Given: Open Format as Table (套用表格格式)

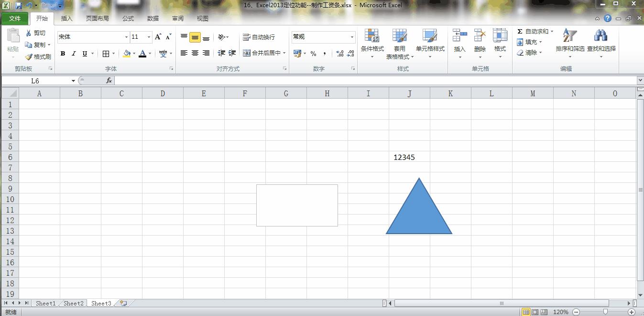Looking at the screenshot, I should [x=400, y=44].
